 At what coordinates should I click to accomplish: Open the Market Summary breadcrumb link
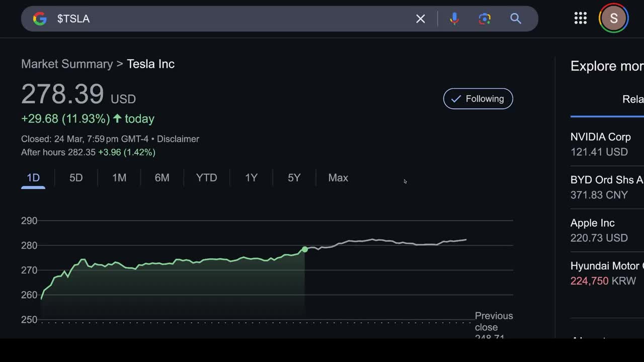(x=67, y=64)
